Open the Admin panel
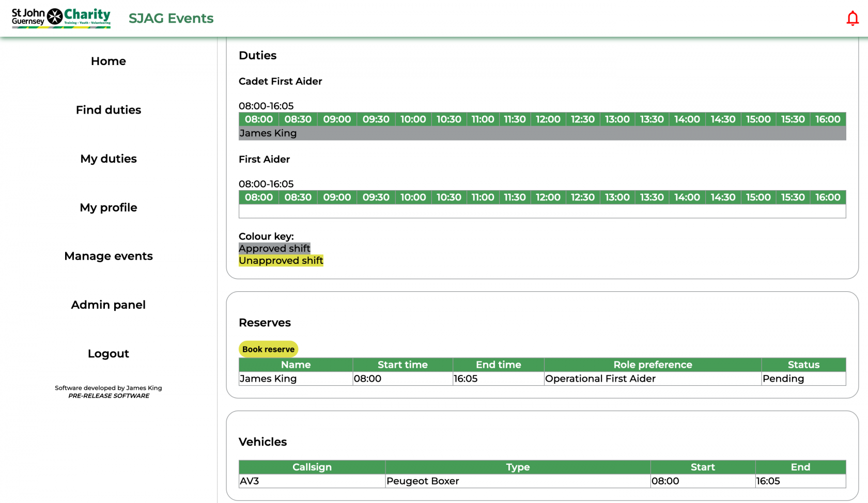Image resolution: width=868 pixels, height=503 pixels. click(x=108, y=305)
